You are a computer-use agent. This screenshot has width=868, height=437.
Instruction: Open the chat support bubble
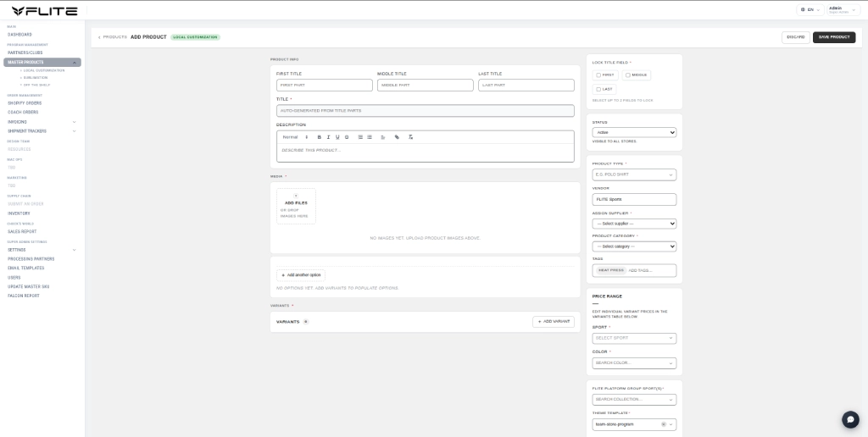coord(850,419)
